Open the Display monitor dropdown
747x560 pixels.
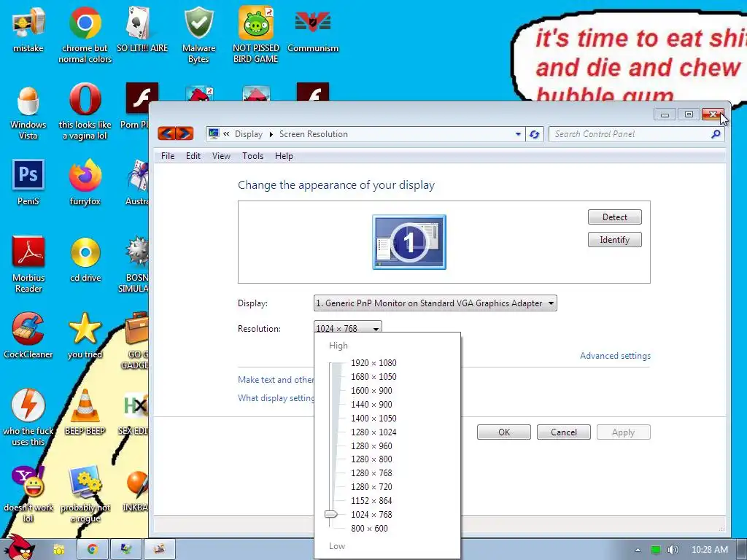(435, 303)
